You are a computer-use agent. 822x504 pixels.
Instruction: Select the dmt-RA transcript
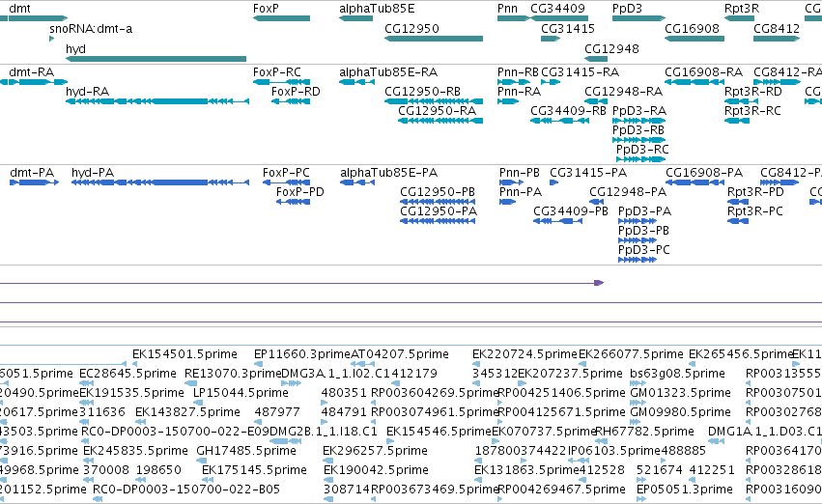click(34, 82)
